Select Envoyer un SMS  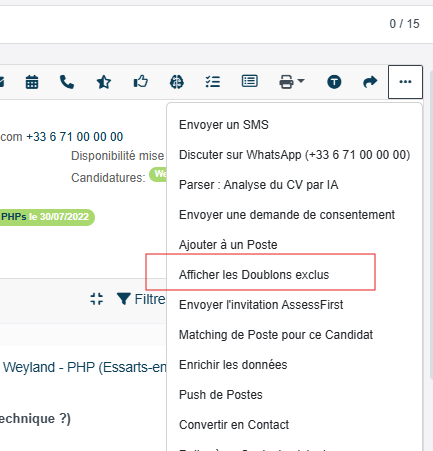[x=224, y=125]
